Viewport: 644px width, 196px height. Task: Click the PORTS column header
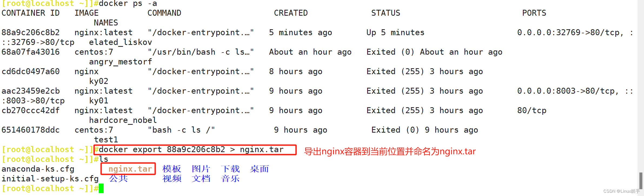(534, 13)
